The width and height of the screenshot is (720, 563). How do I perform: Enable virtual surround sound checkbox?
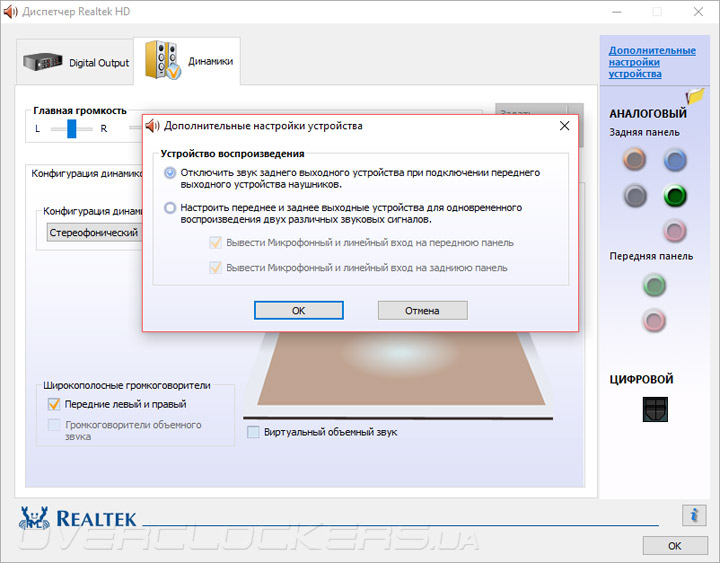[x=253, y=432]
